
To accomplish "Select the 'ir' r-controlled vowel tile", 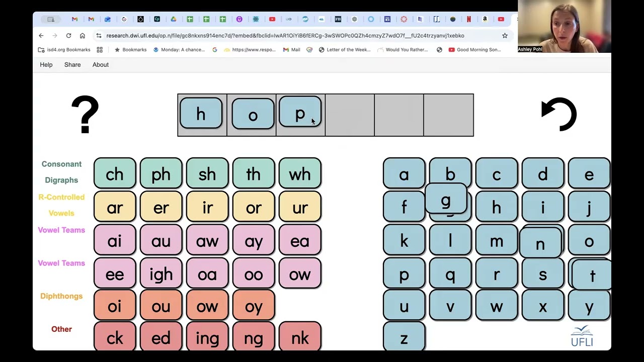I will pos(207,207).
